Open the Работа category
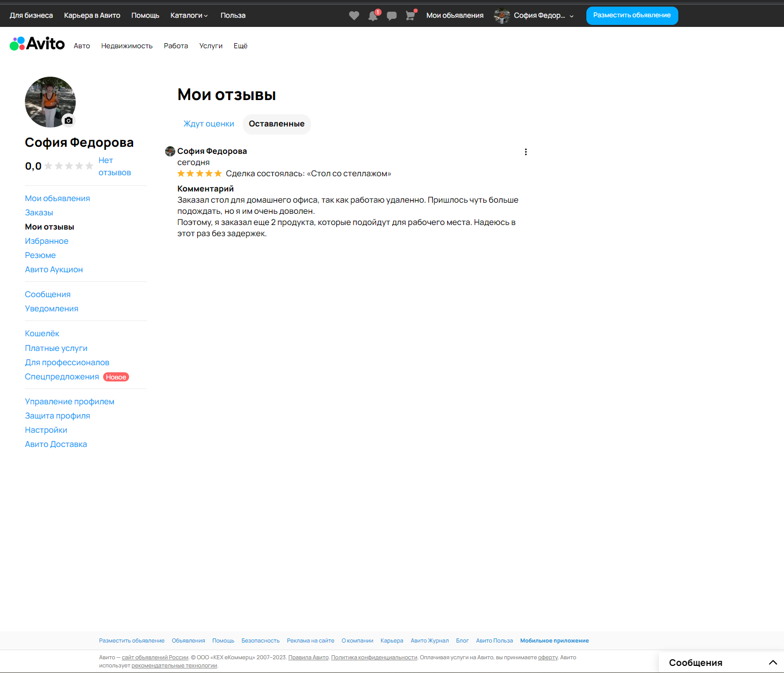The width and height of the screenshot is (784, 673). [176, 46]
